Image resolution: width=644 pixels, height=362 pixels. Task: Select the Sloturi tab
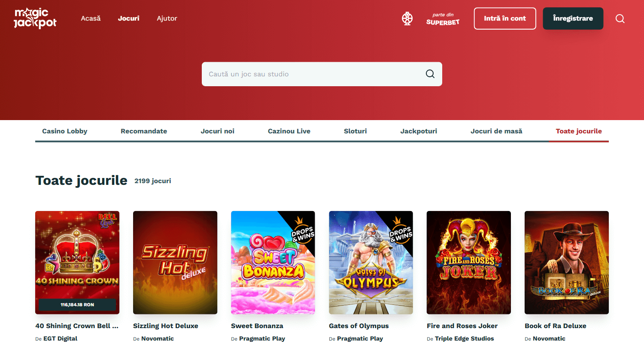point(355,131)
